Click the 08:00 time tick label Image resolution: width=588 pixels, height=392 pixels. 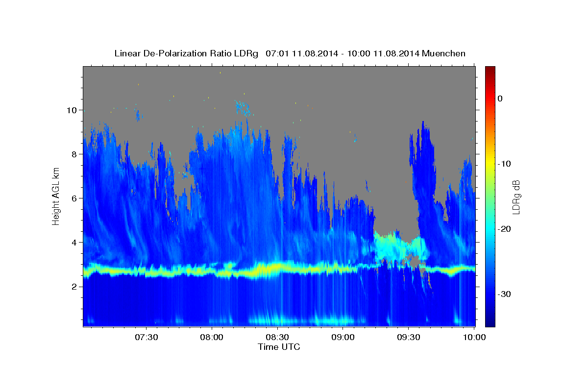click(212, 337)
